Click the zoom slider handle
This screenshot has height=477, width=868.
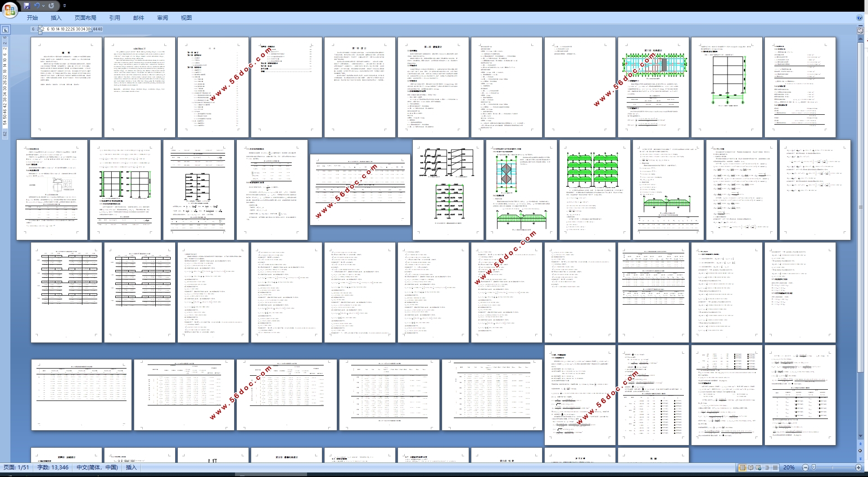(x=814, y=468)
